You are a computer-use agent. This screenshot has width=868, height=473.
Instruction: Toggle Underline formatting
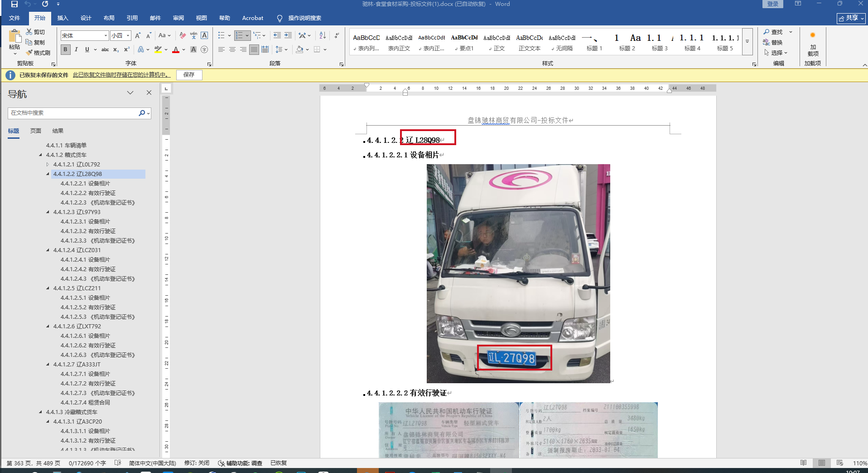click(87, 49)
